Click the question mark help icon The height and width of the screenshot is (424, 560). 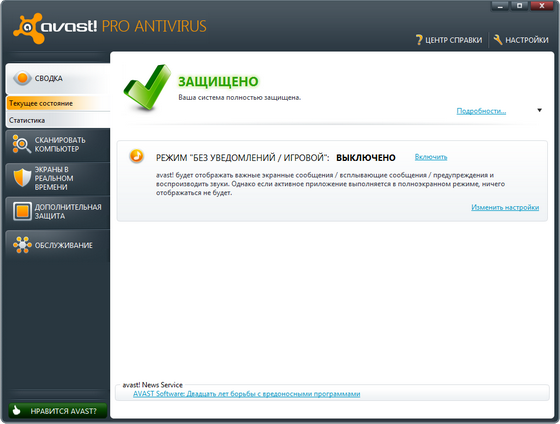coord(419,40)
